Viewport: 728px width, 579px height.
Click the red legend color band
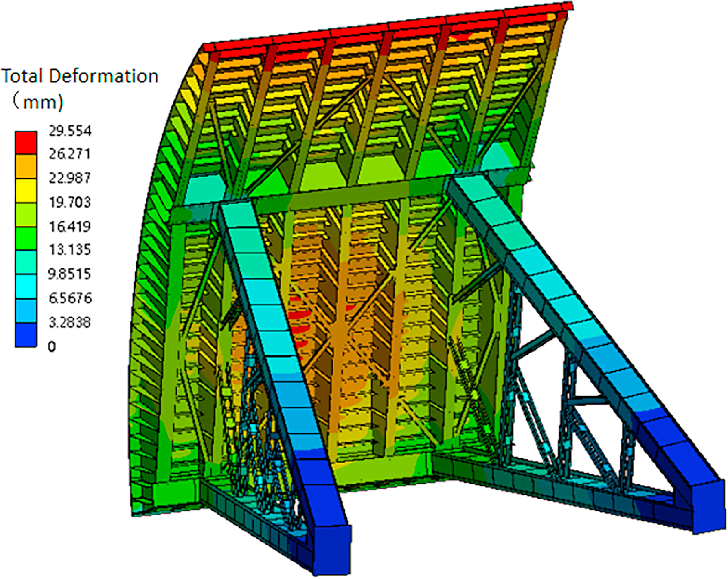[x=26, y=143]
